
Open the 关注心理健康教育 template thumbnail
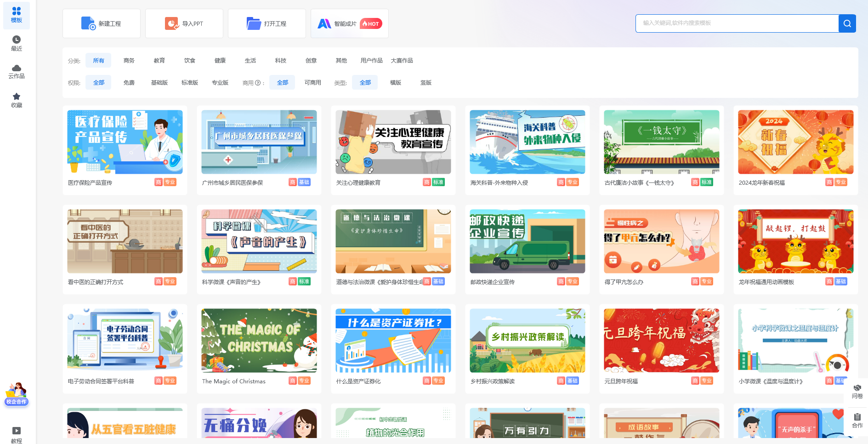[x=393, y=142]
